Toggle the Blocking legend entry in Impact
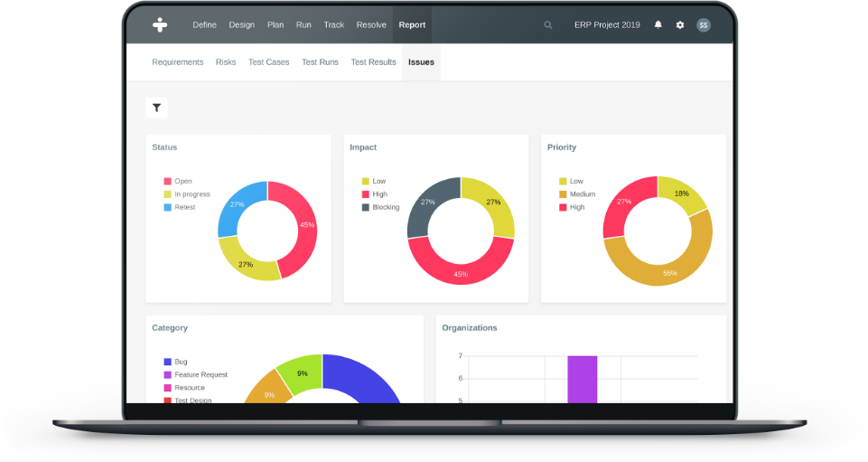 point(385,207)
